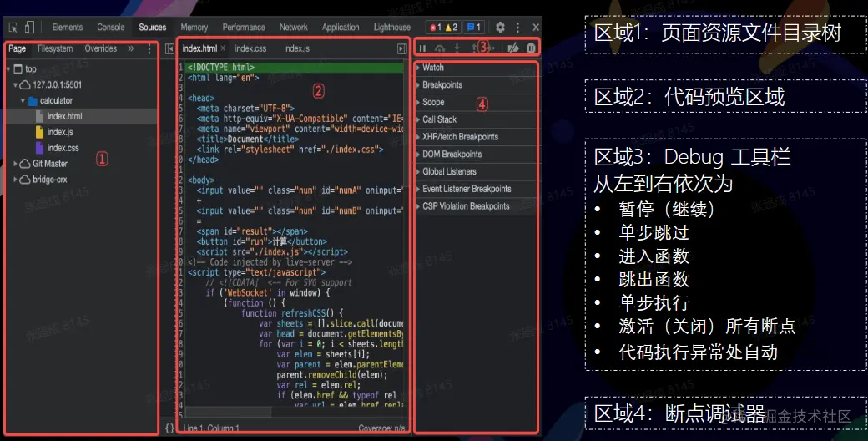The width and height of the screenshot is (868, 441).
Task: Expand the bridge-crx node arrow
Action: [16, 180]
